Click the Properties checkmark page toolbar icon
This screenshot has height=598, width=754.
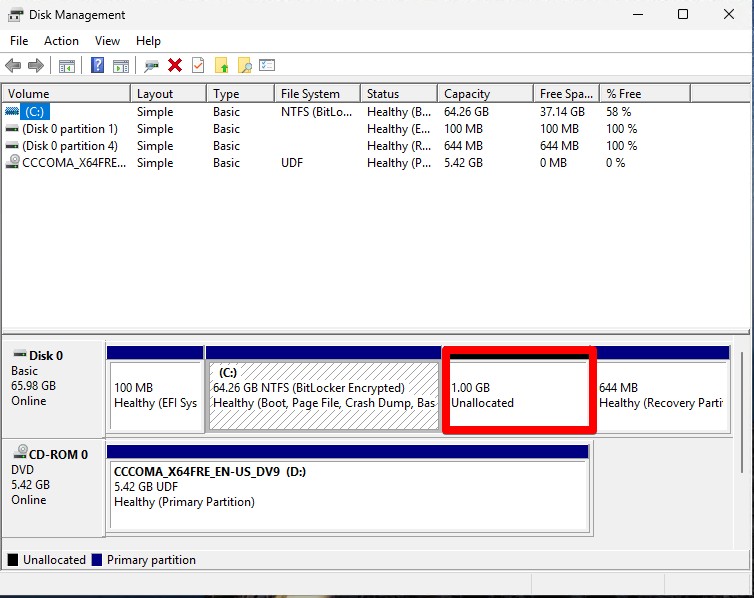[x=198, y=65]
